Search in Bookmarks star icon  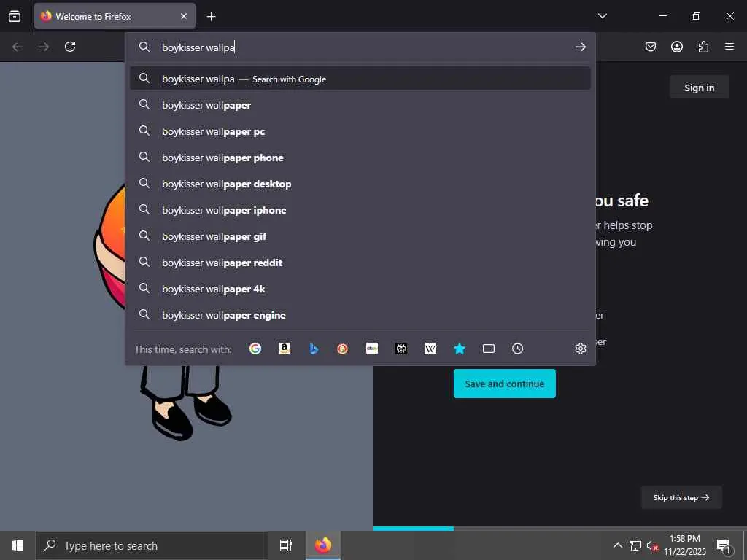[460, 349]
